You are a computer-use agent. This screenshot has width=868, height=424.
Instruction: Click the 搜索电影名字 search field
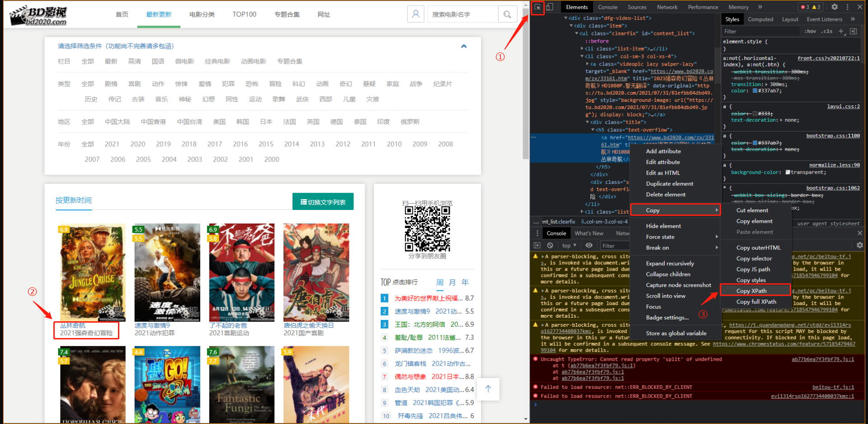click(462, 14)
